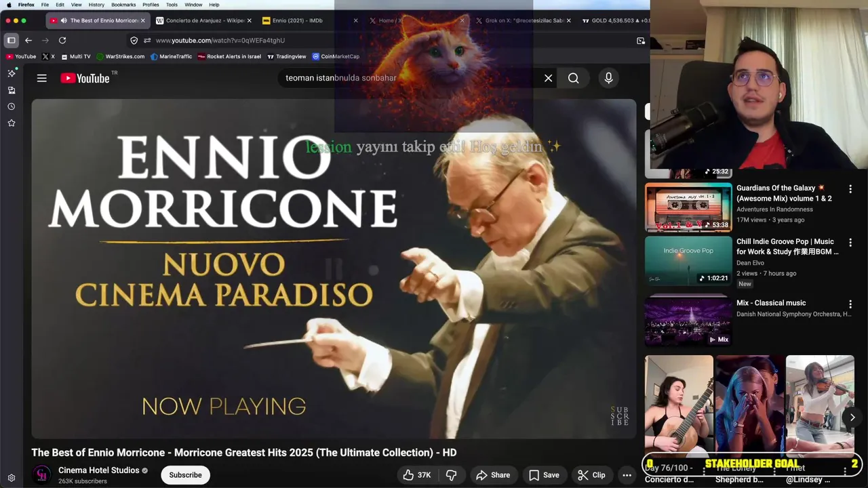Image resolution: width=868 pixels, height=488 pixels.
Task: Dislike the Ennio Morricone video
Action: (451, 475)
